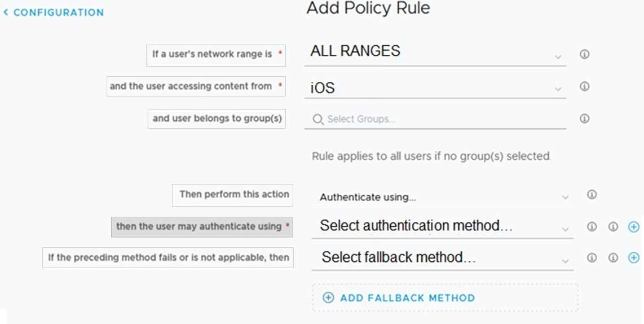
Task: Open the Authenticate using action dropdown
Action: point(442,197)
